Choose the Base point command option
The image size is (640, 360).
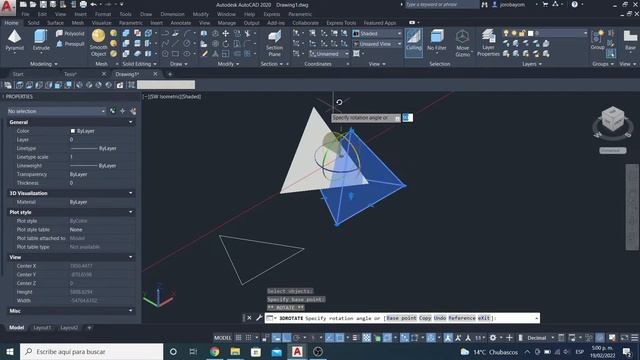[402, 318]
